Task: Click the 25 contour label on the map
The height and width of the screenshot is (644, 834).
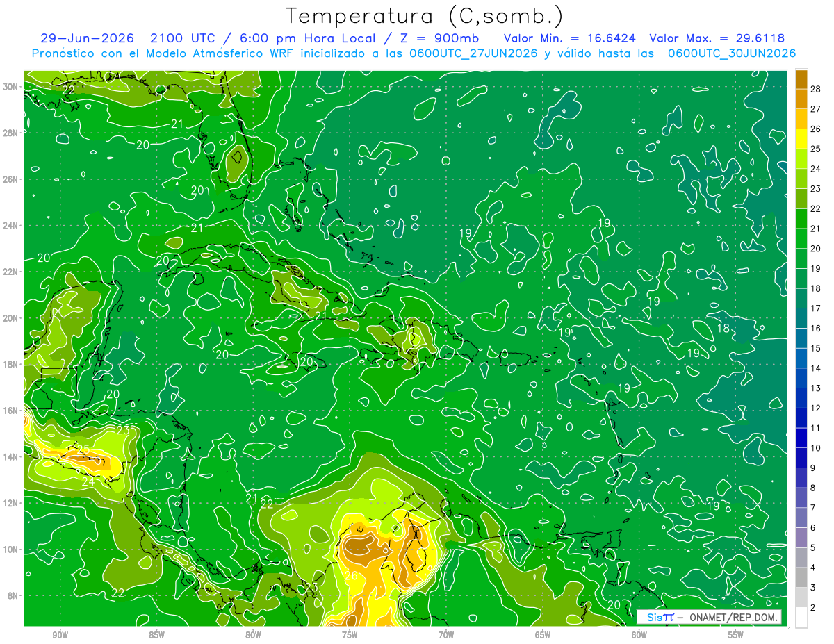Action: tap(83, 449)
